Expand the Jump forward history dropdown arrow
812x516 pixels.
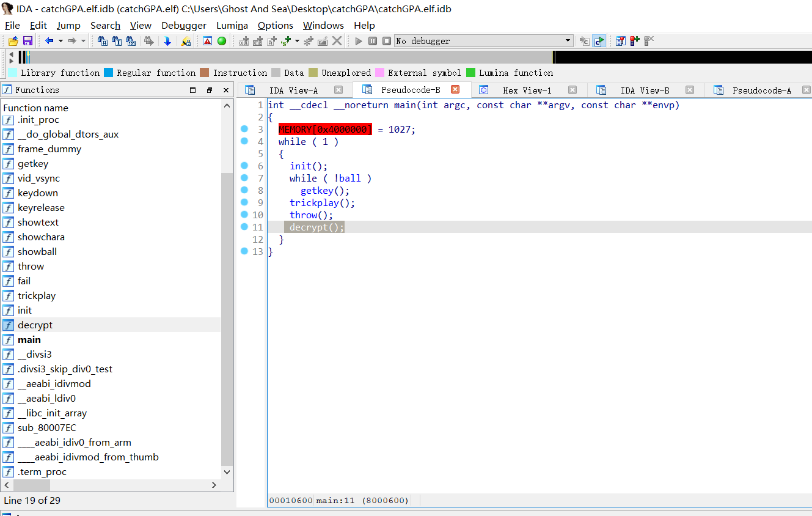84,41
